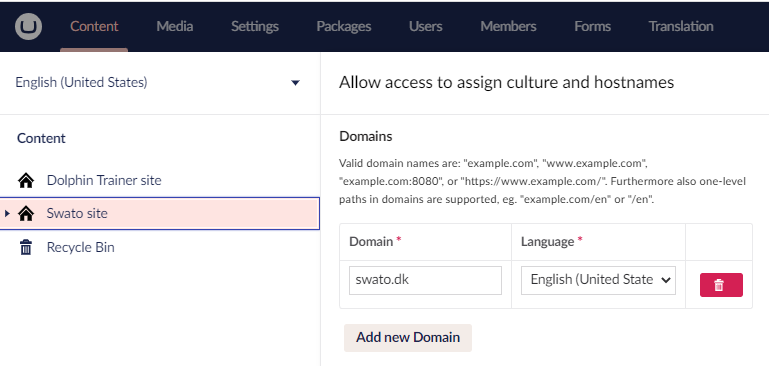Image resolution: width=769 pixels, height=366 pixels.
Task: Click the Swato site home icon
Action: (26, 213)
